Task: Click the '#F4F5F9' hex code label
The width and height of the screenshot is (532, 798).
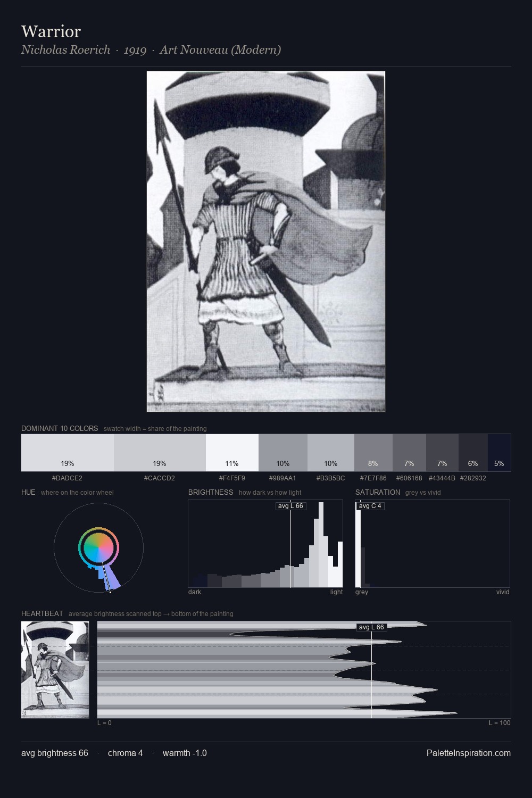Action: click(232, 478)
